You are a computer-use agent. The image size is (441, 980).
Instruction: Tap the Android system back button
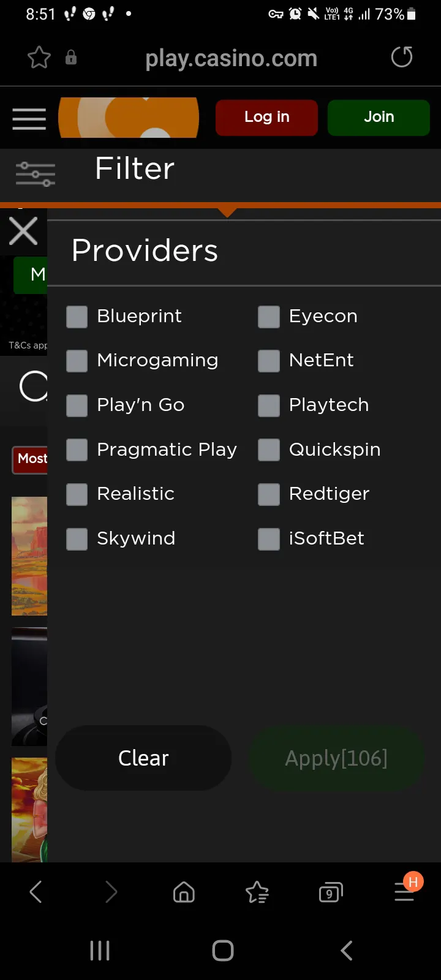(347, 951)
